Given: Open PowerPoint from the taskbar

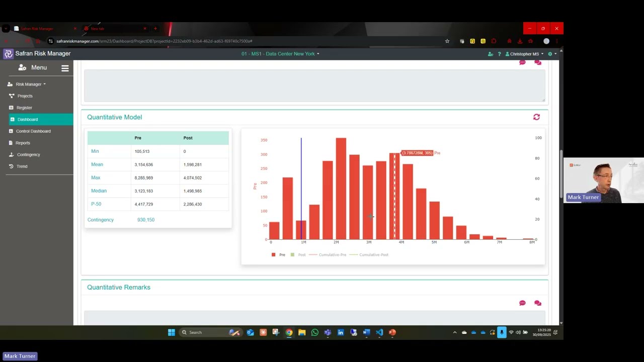Looking at the screenshot, I should tap(392, 332).
